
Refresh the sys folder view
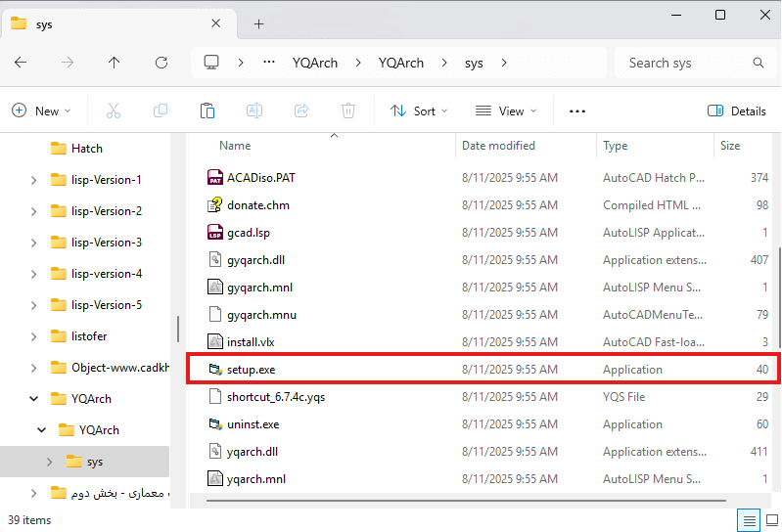click(161, 63)
